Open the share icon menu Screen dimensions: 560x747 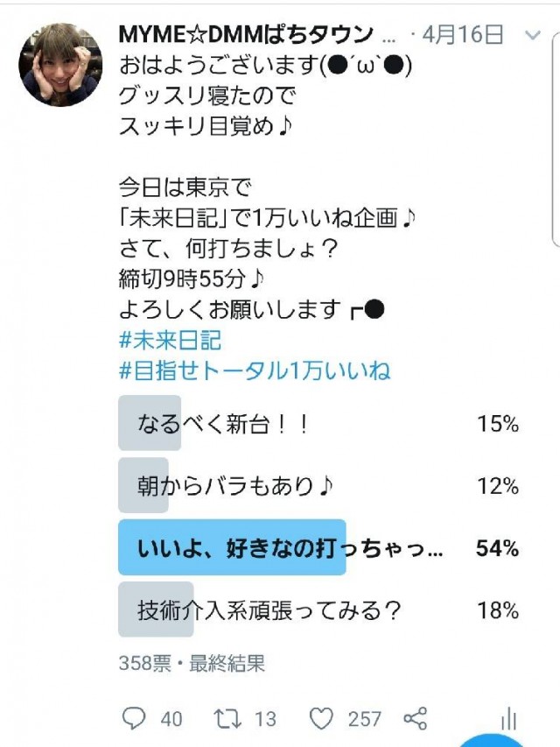[x=415, y=719]
